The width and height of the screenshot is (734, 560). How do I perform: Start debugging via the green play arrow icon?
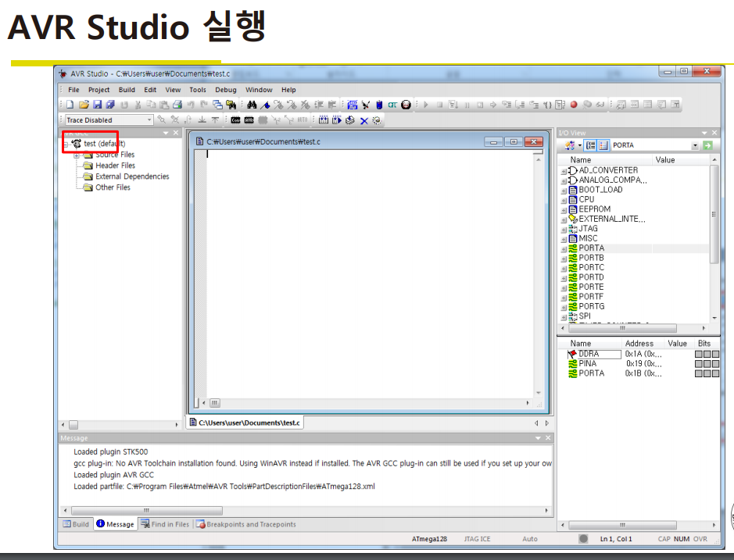click(x=424, y=103)
